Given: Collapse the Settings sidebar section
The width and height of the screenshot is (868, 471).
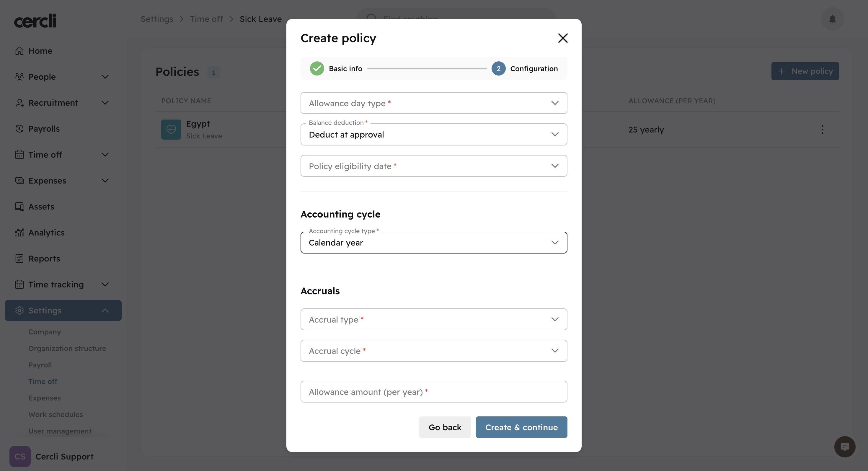Looking at the screenshot, I should (105, 310).
